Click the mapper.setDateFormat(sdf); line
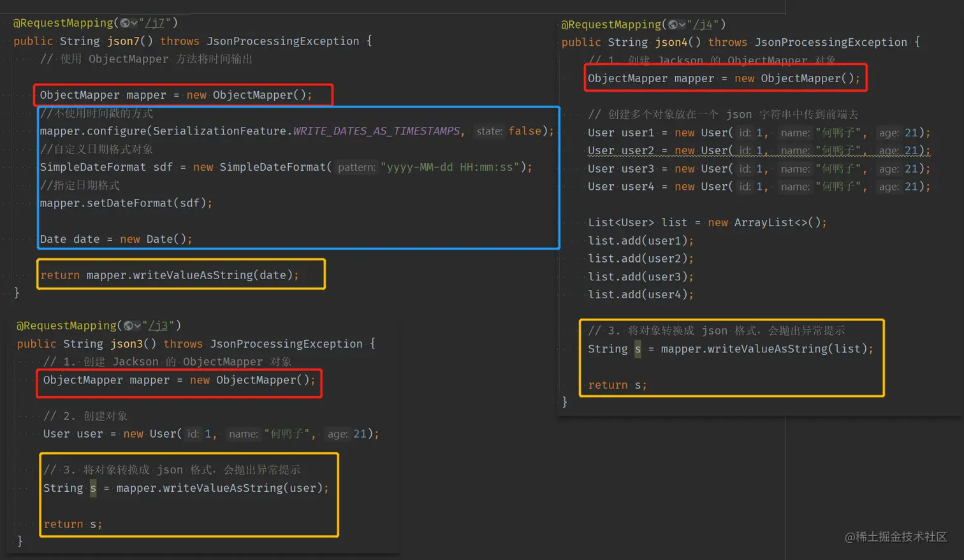The width and height of the screenshot is (964, 560). tap(126, 203)
